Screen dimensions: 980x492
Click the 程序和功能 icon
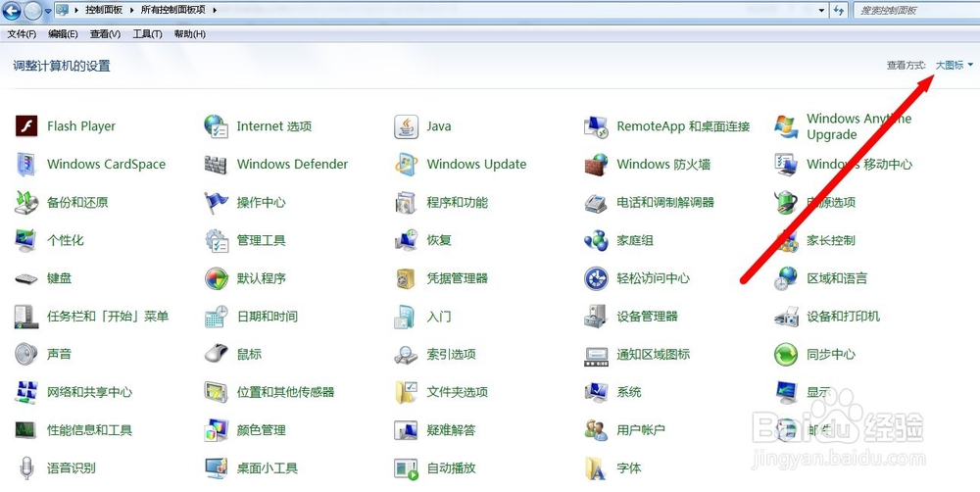tap(407, 203)
